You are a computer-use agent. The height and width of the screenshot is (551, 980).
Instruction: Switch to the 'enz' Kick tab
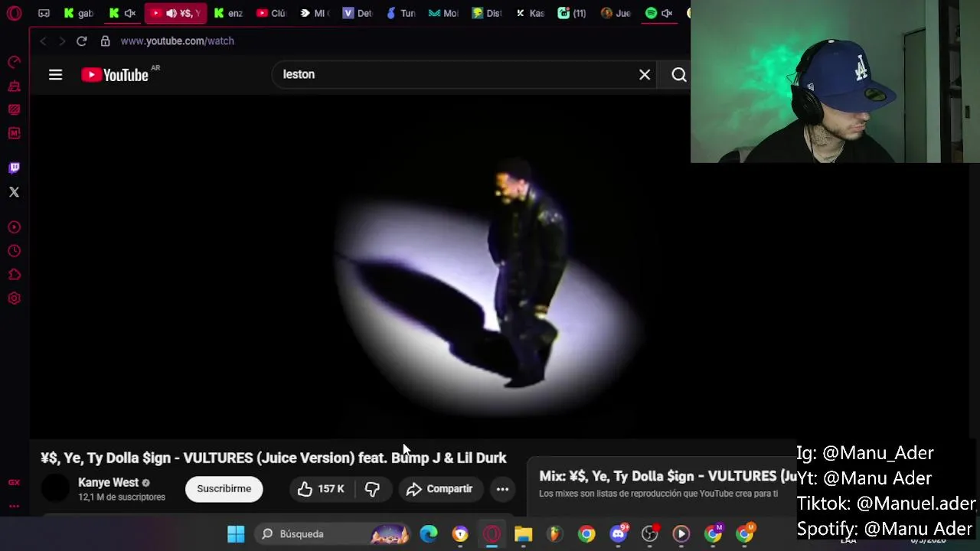pos(229,13)
